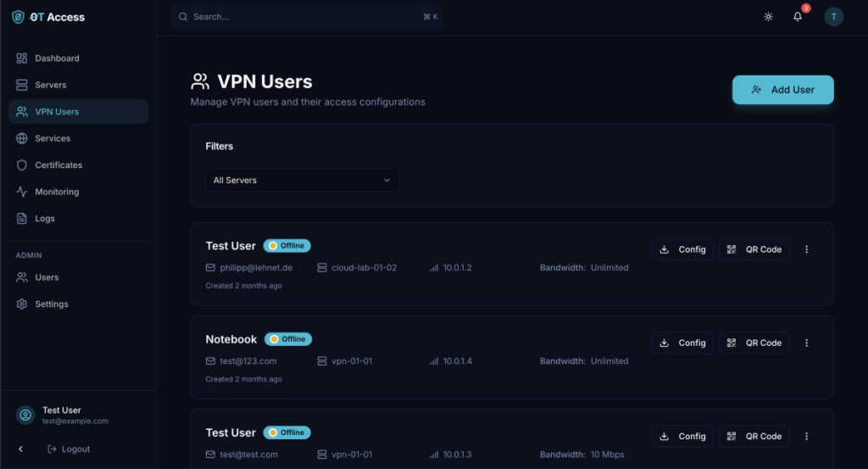Open the user avatar menu in top bar
This screenshot has width=868, height=469.
coord(833,17)
